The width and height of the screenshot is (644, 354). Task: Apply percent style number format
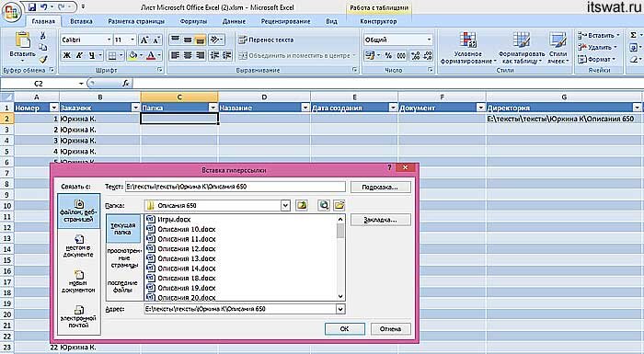point(388,55)
